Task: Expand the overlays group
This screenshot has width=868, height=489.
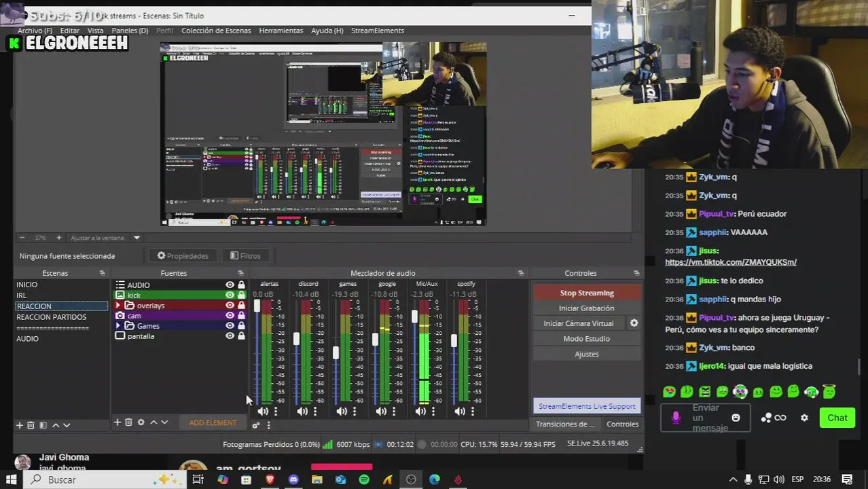Action: coord(118,306)
